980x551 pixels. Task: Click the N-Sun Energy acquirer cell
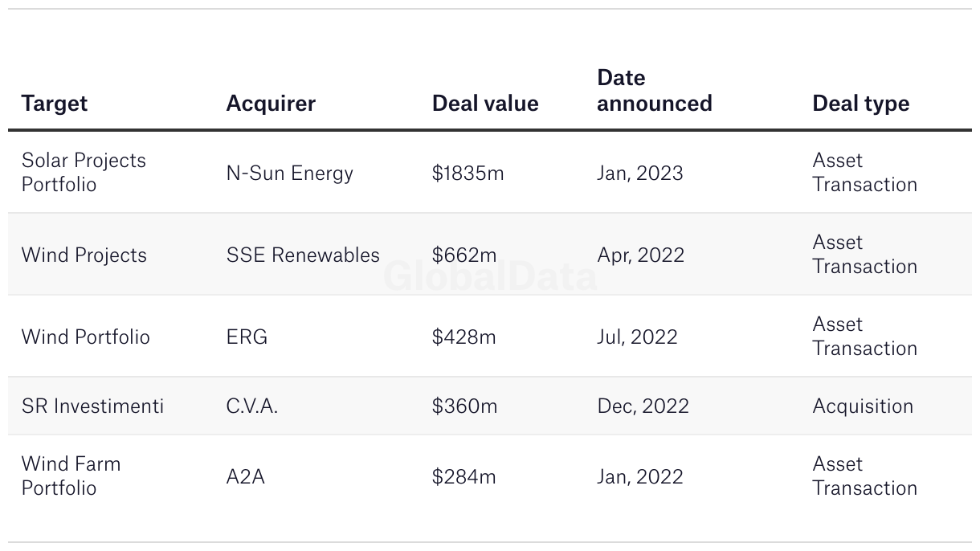pos(289,173)
